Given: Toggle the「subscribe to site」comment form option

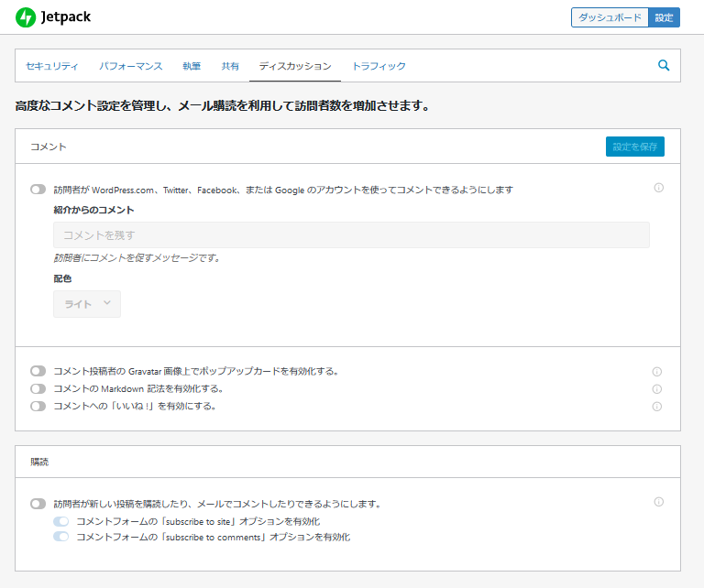Looking at the screenshot, I should click(61, 521).
